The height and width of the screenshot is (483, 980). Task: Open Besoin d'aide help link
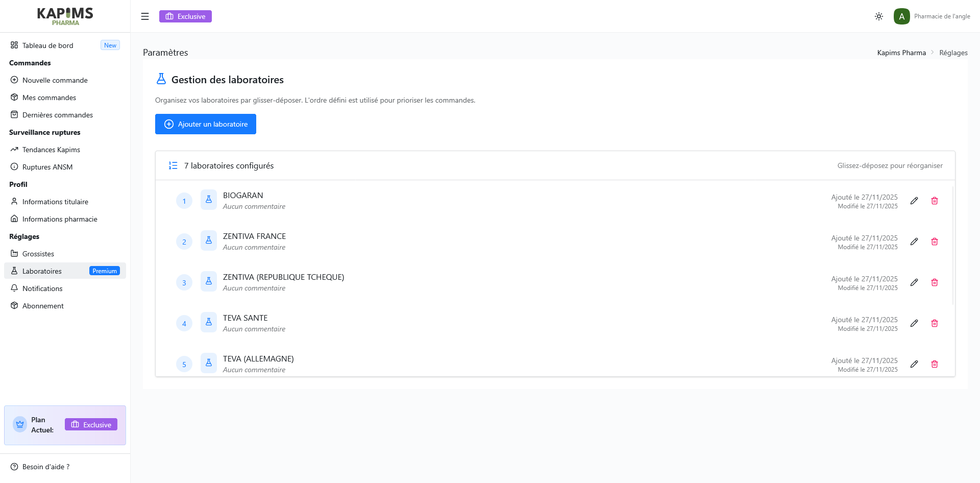click(45, 467)
